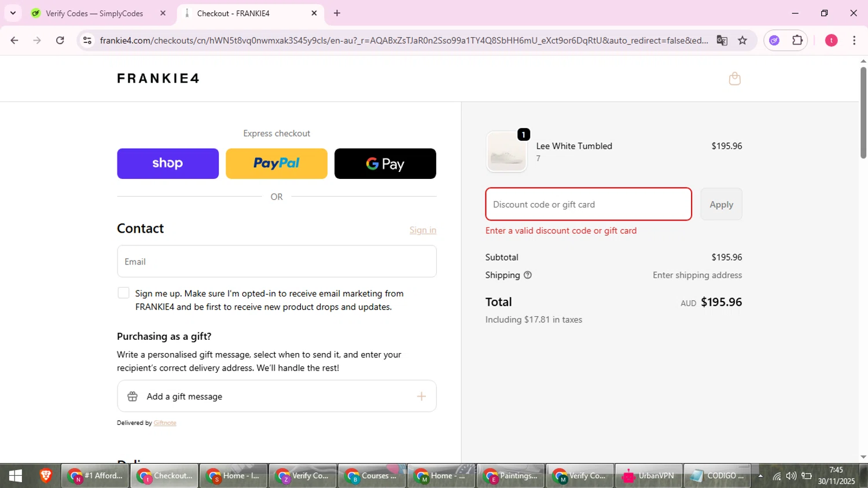Show hidden system tray icons
The image size is (868, 488).
pos(760,476)
